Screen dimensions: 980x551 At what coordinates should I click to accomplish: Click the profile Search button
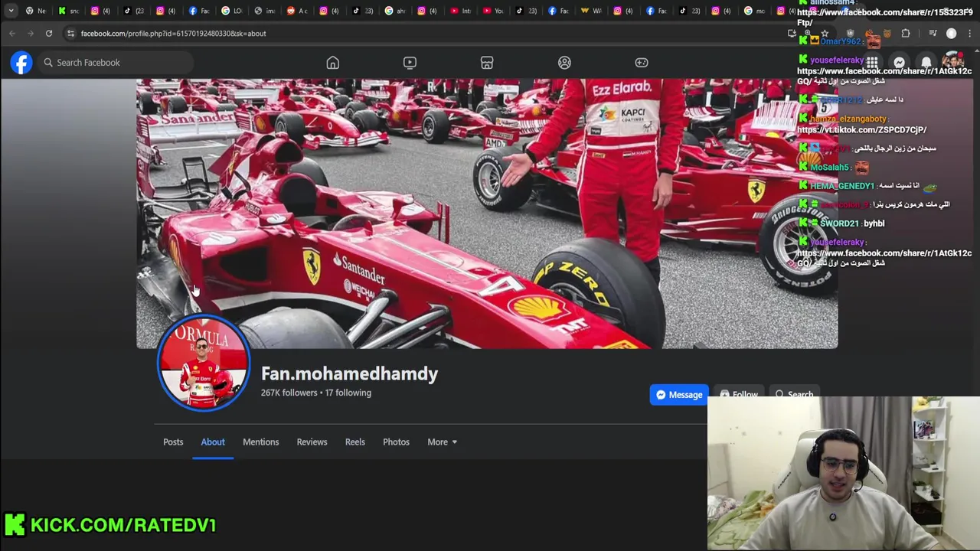(793, 395)
